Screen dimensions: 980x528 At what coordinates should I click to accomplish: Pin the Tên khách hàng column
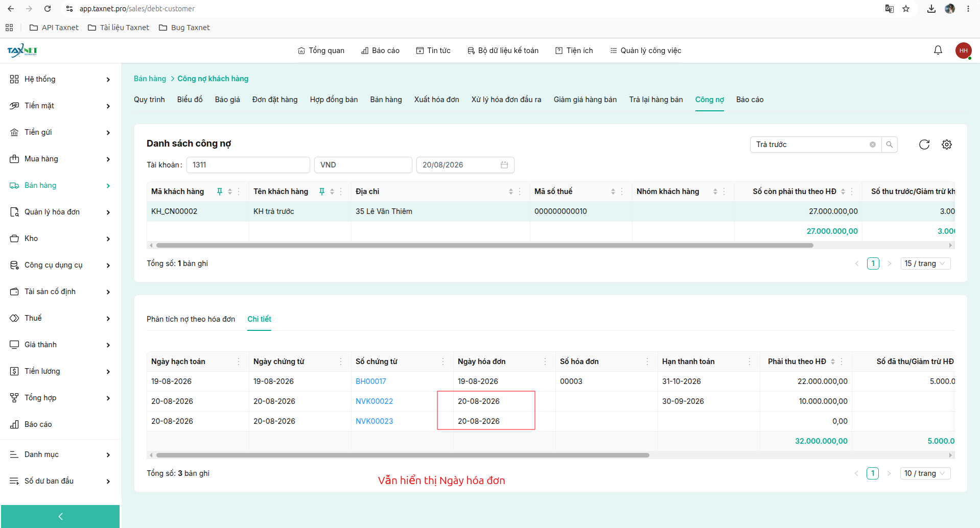coord(322,191)
